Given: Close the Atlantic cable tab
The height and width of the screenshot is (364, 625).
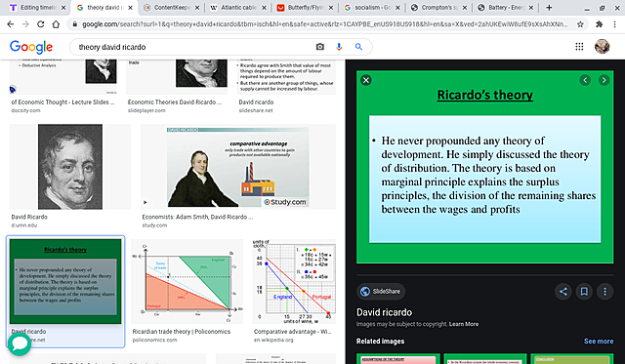Looking at the screenshot, I should [x=264, y=8].
